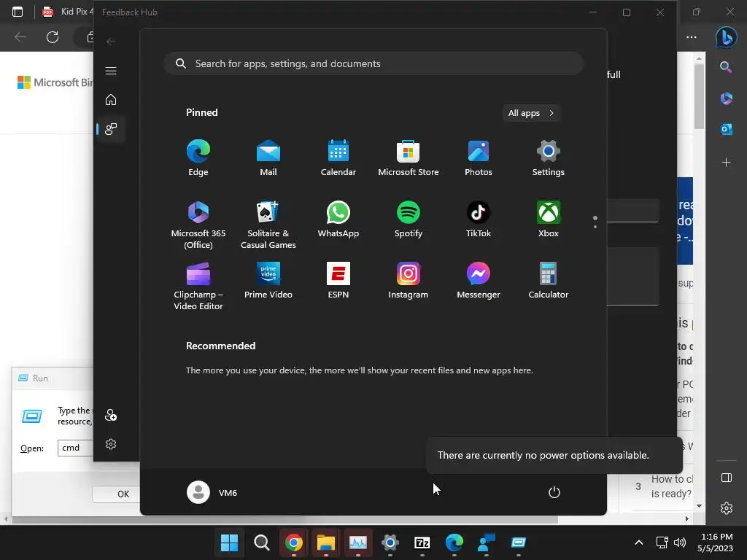Open the Messenger app

tap(479, 281)
